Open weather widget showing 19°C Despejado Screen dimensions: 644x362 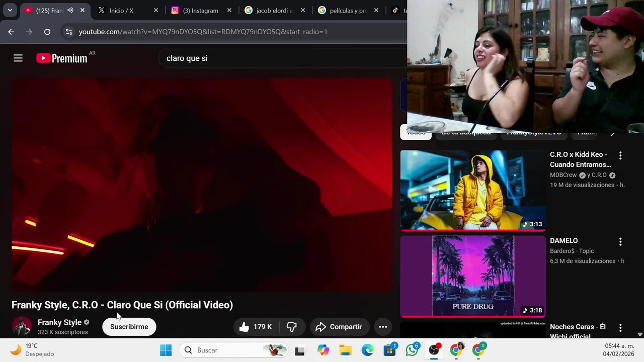(33, 350)
